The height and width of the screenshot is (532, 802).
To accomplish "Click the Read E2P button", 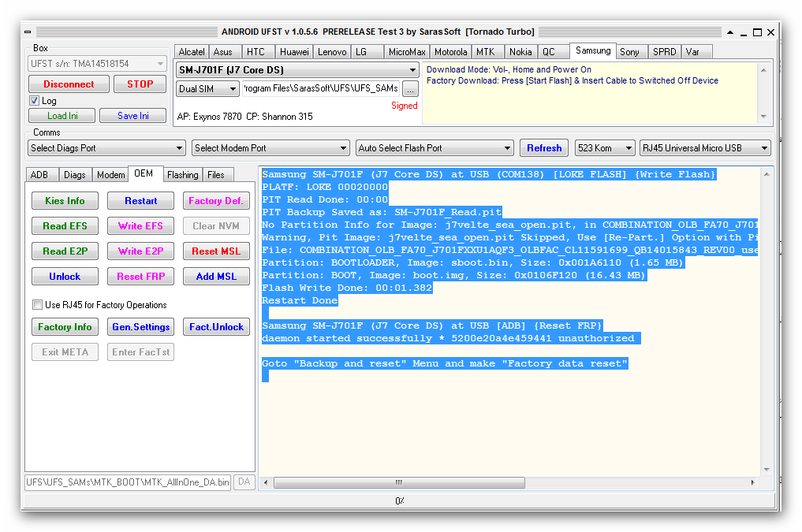I will [65, 251].
